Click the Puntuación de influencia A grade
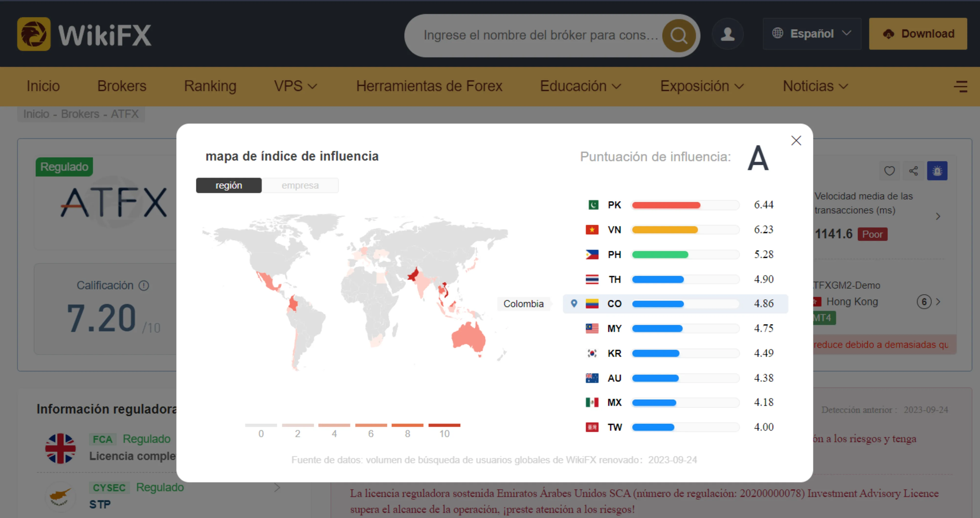980x518 pixels. click(758, 158)
